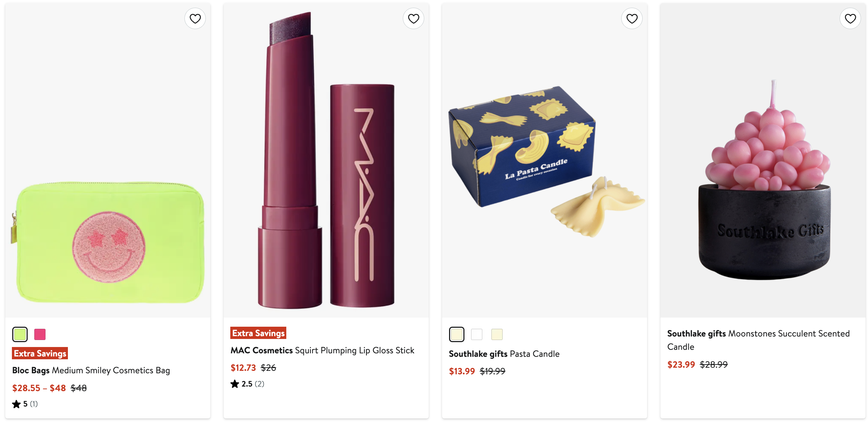
Task: Pick white swatch for Pasta Candle
Action: coord(477,334)
